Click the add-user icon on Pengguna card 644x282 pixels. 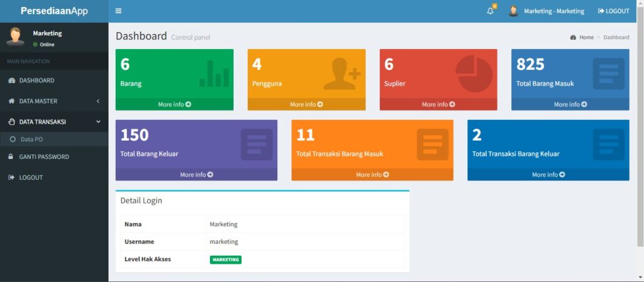coord(341,73)
